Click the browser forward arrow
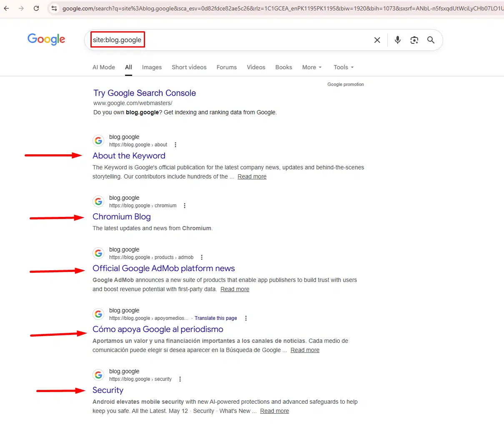The width and height of the screenshot is (504, 425). [x=21, y=8]
